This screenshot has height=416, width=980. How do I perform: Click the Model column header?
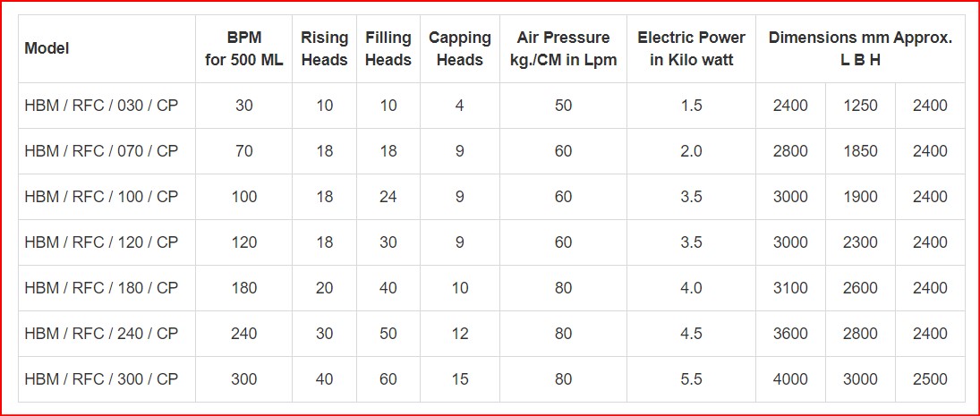pyautogui.click(x=47, y=48)
